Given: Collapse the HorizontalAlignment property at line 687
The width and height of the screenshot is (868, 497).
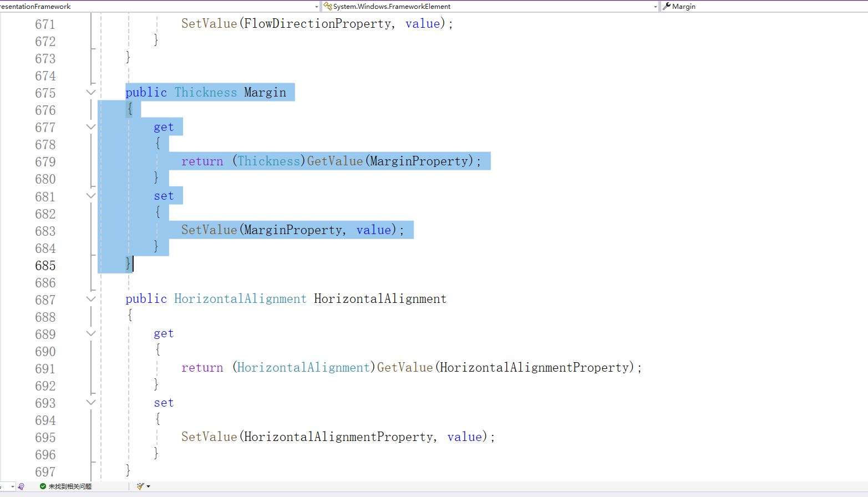Looking at the screenshot, I should tap(91, 299).
